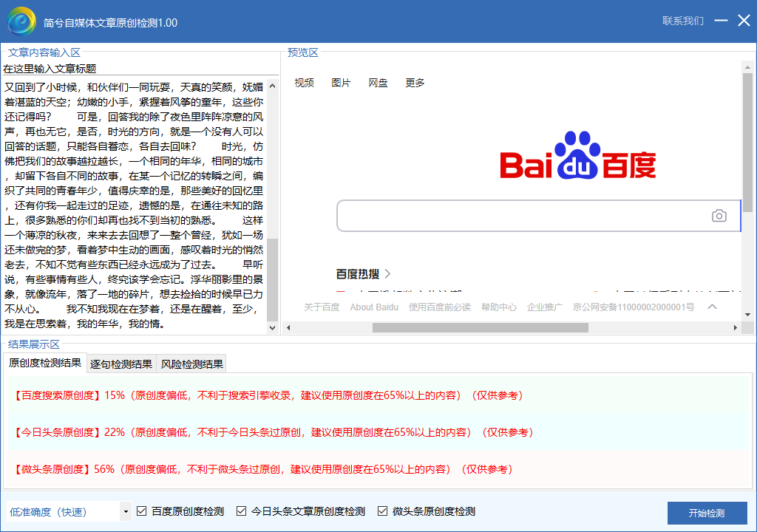The height and width of the screenshot is (532, 757).
Task: Click the 百度热搜 heading link
Action: click(x=358, y=274)
